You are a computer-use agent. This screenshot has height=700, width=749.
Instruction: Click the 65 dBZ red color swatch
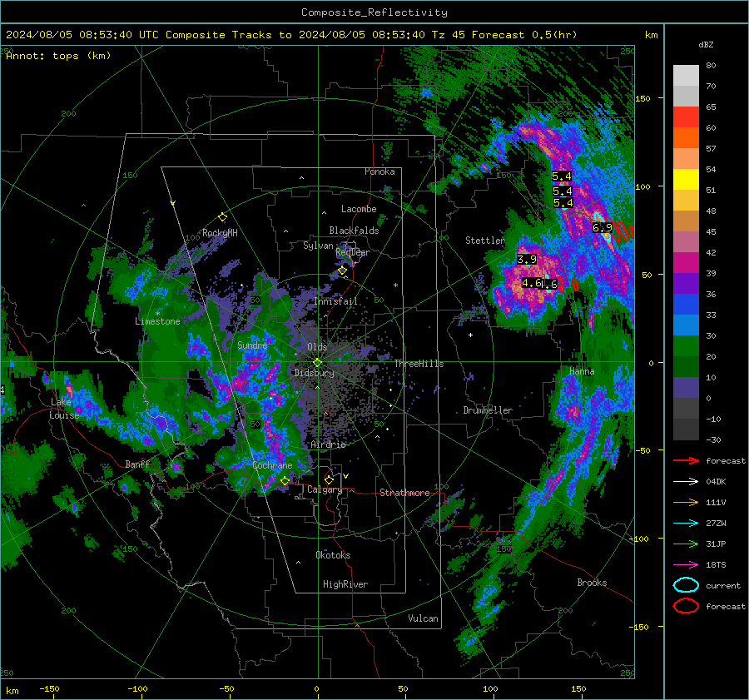(686, 117)
